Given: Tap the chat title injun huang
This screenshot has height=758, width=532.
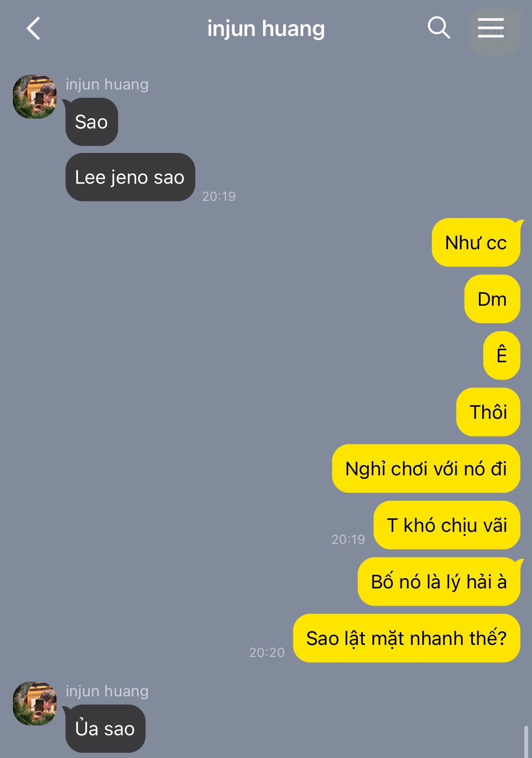Looking at the screenshot, I should tap(266, 29).
